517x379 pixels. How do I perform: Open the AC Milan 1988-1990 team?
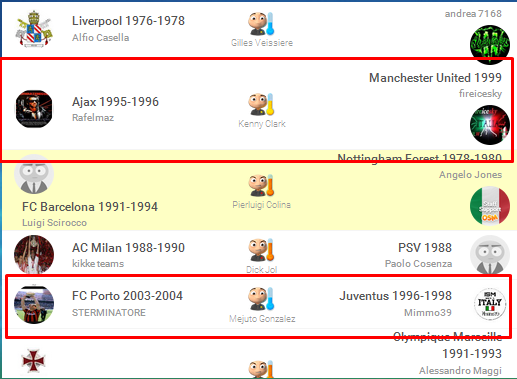click(x=128, y=248)
